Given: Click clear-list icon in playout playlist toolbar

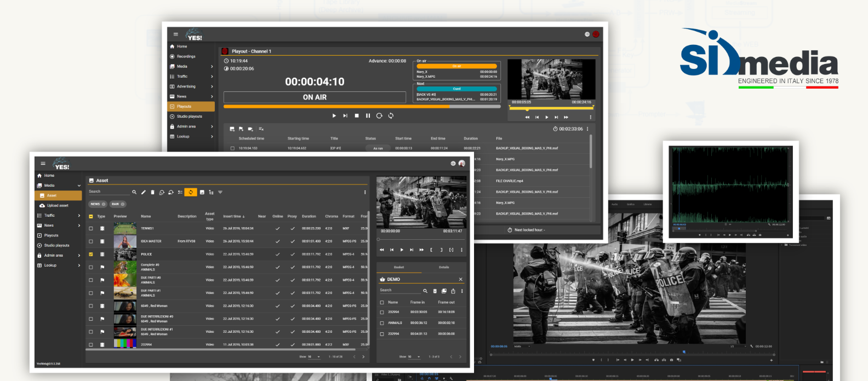Looking at the screenshot, I should tap(261, 129).
